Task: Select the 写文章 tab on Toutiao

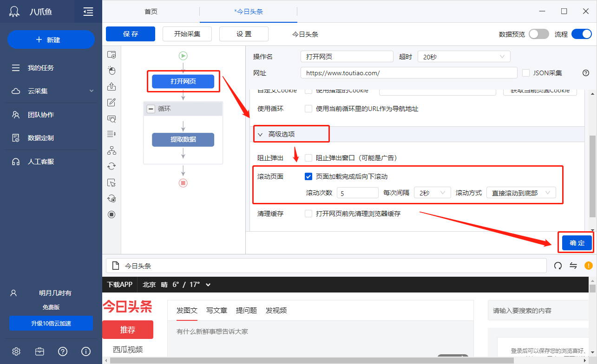Action: [216, 310]
